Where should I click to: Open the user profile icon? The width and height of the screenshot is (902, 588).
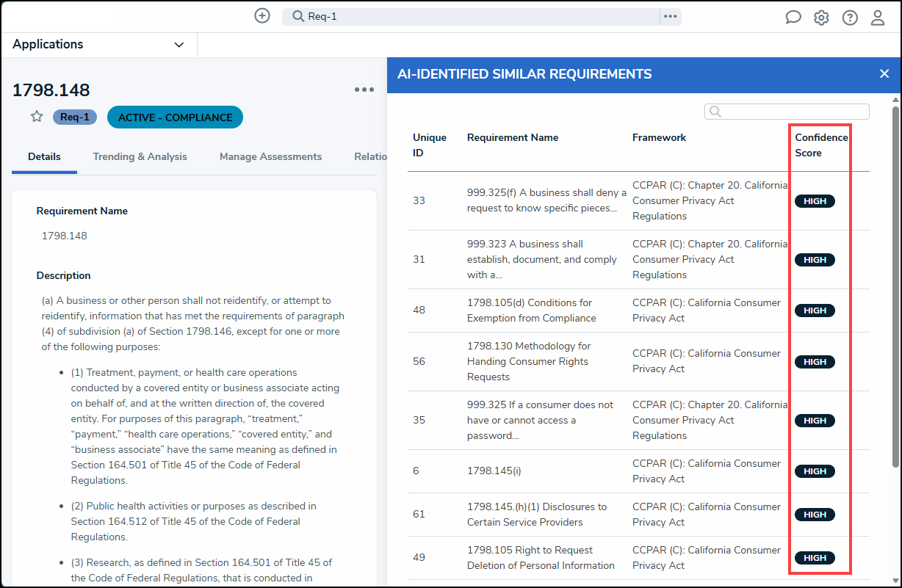coord(878,18)
